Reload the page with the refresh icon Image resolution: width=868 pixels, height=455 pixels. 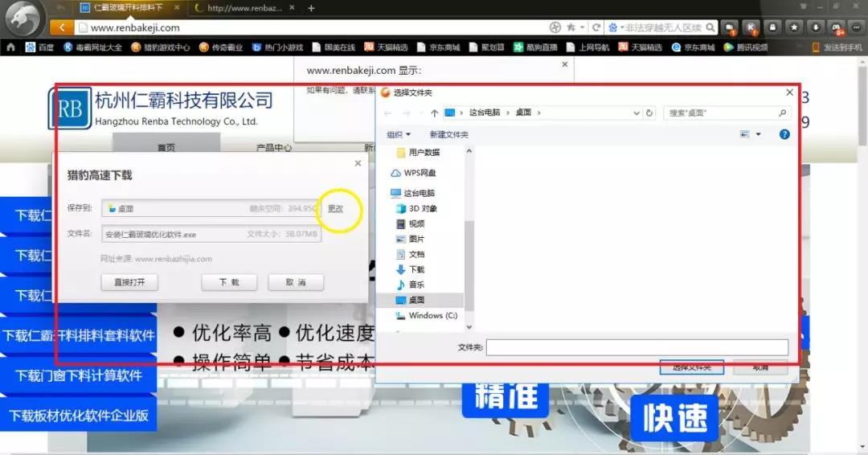(596, 27)
